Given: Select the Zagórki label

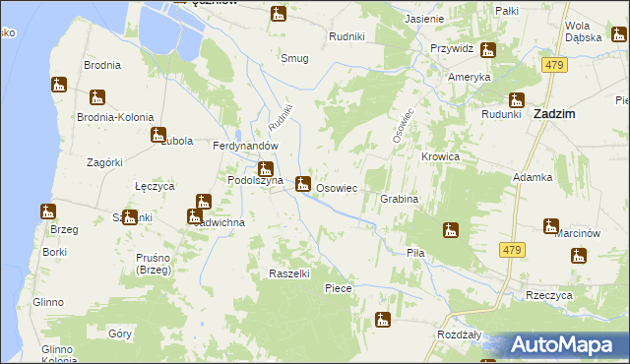Looking at the screenshot, I should (x=105, y=162).
